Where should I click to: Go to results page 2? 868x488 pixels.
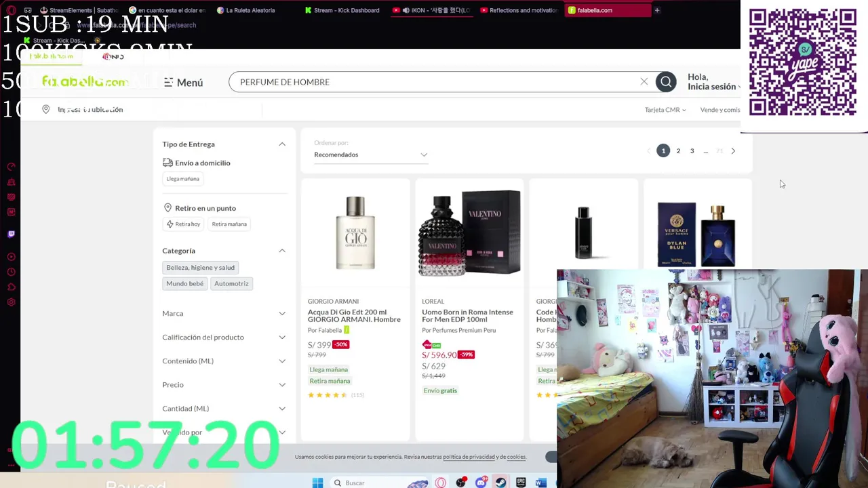(678, 150)
